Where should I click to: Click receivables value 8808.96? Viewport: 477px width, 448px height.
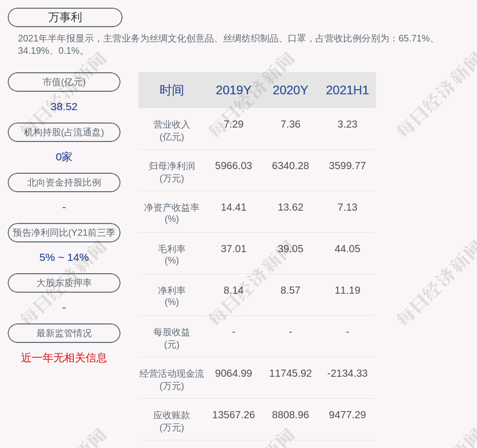click(x=290, y=415)
